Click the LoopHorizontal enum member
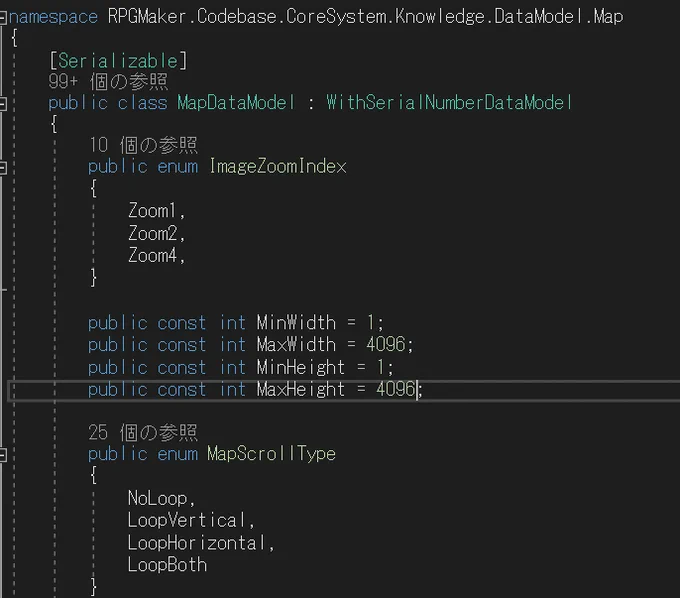680x598 pixels. point(196,543)
